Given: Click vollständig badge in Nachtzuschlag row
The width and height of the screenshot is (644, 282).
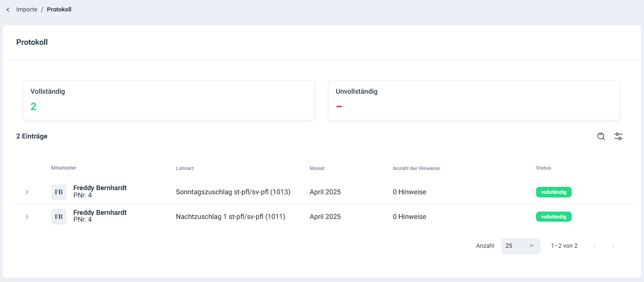Looking at the screenshot, I should click(x=553, y=217).
